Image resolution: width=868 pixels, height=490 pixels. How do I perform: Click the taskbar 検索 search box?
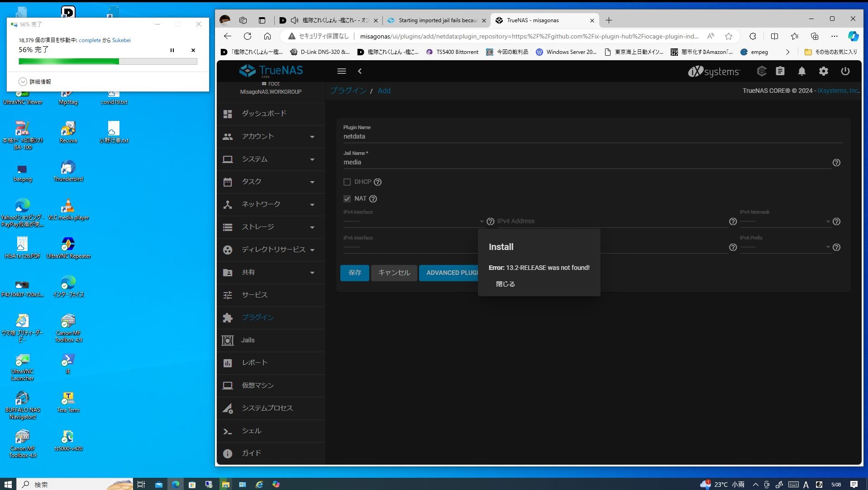click(x=75, y=484)
